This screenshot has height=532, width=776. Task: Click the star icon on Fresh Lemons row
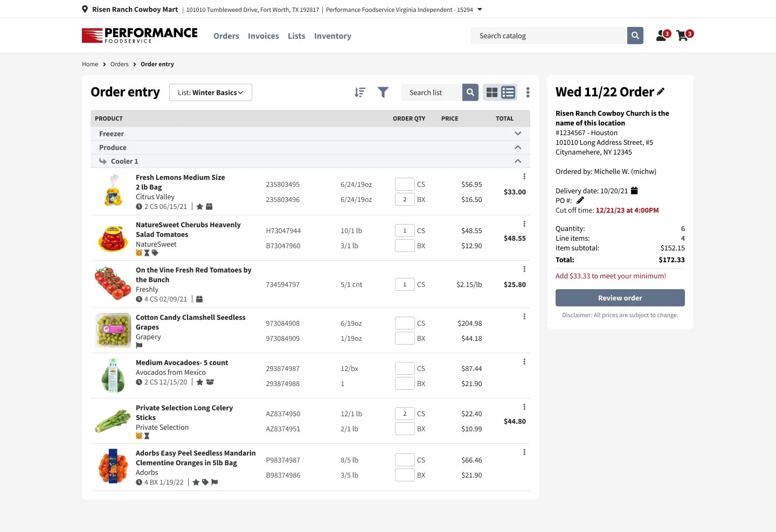(x=200, y=207)
